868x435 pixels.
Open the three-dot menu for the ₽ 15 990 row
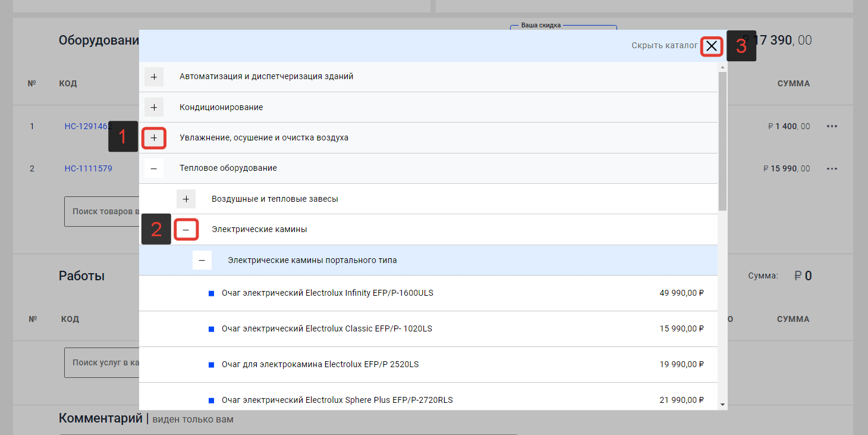(832, 168)
